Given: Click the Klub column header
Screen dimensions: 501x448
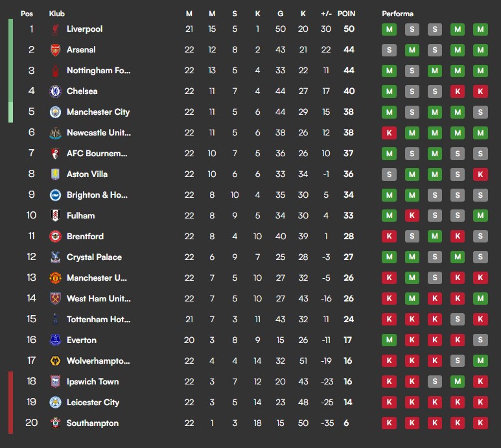Looking at the screenshot, I should (x=57, y=14).
